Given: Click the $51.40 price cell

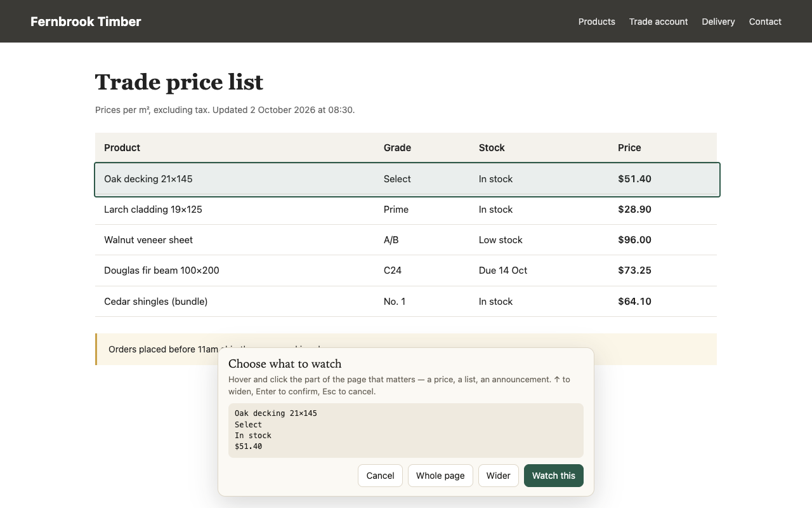Looking at the screenshot, I should point(663,179).
